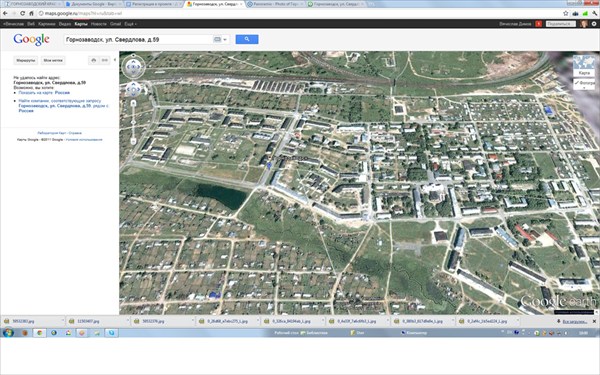The height and width of the screenshot is (375, 600).
Task: Click the blue marker on the map
Action: (269, 165)
